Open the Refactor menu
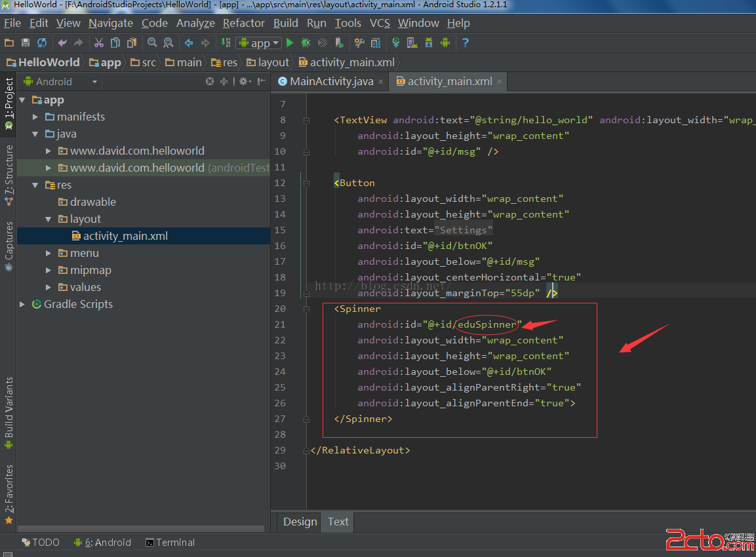This screenshot has height=557, width=756. click(x=243, y=23)
